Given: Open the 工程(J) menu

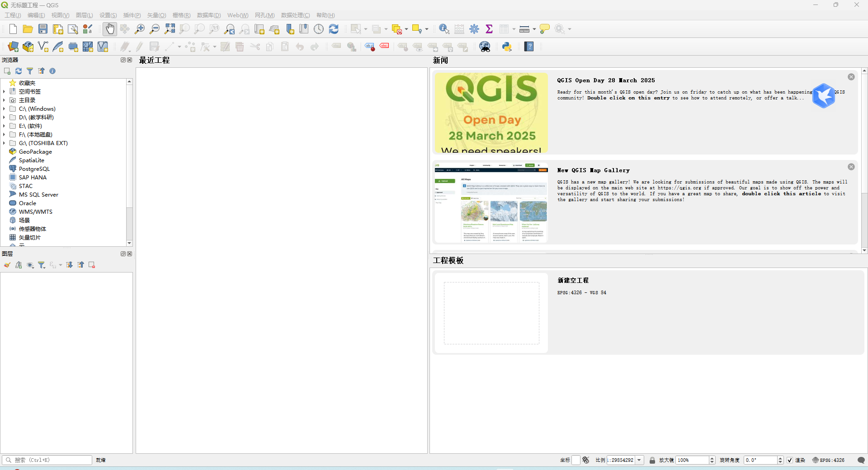Looking at the screenshot, I should coord(13,15).
